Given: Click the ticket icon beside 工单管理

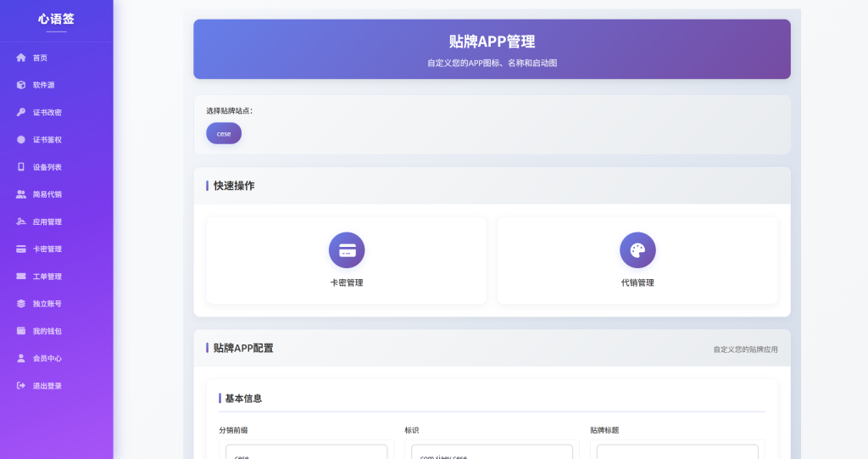Looking at the screenshot, I should (x=21, y=276).
